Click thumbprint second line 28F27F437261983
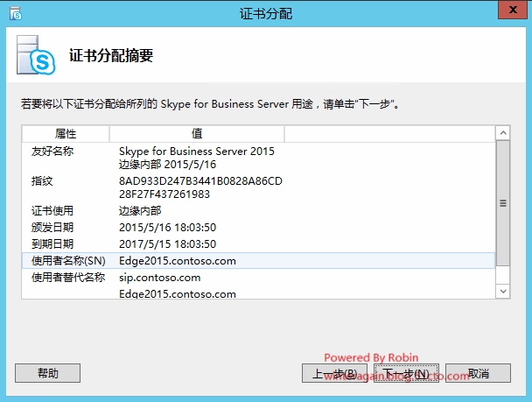The image size is (532, 402). point(164,194)
